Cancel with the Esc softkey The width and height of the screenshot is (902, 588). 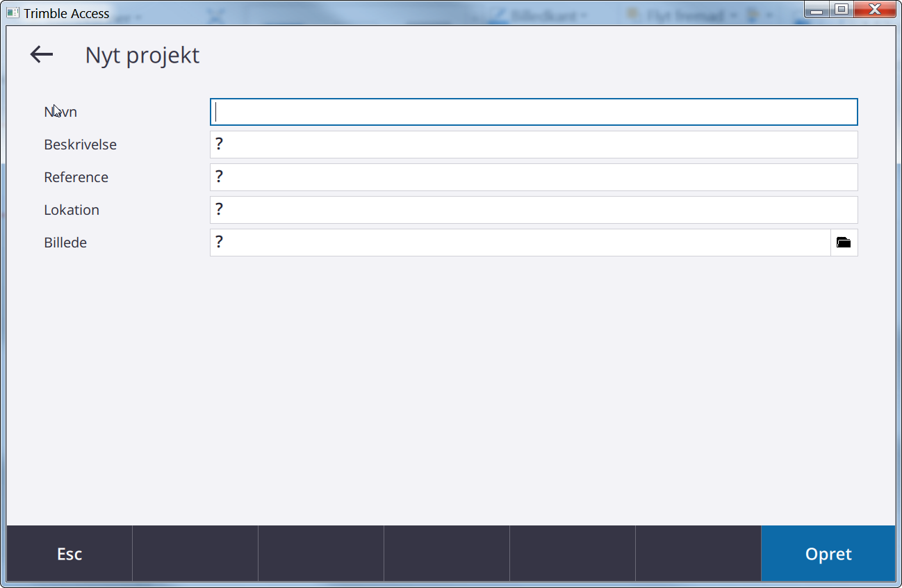(x=69, y=553)
